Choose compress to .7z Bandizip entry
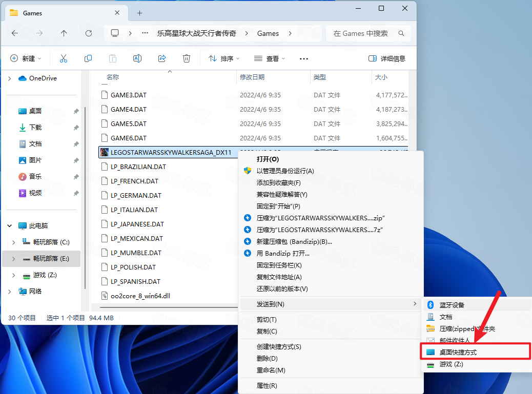The width and height of the screenshot is (532, 394). [x=331, y=230]
